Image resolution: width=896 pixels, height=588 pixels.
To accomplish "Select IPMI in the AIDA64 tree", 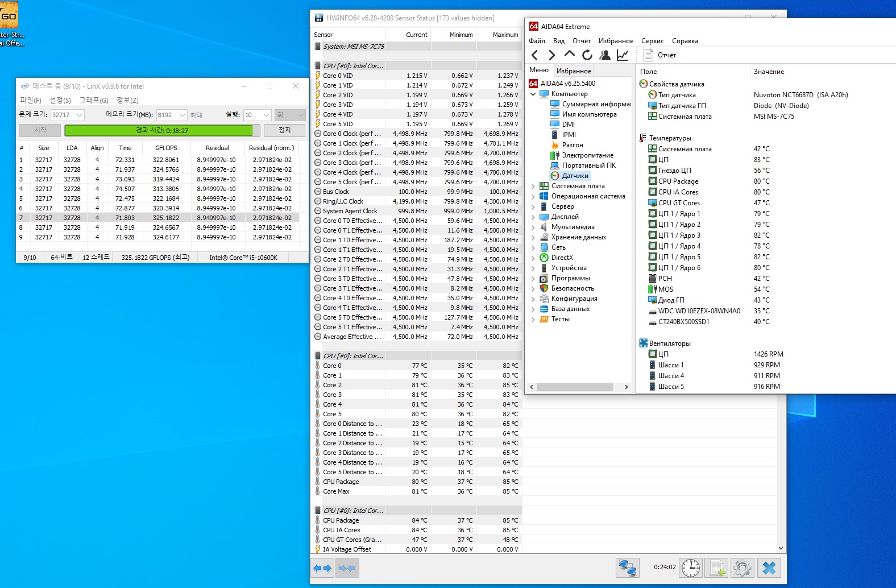I will [563, 135].
